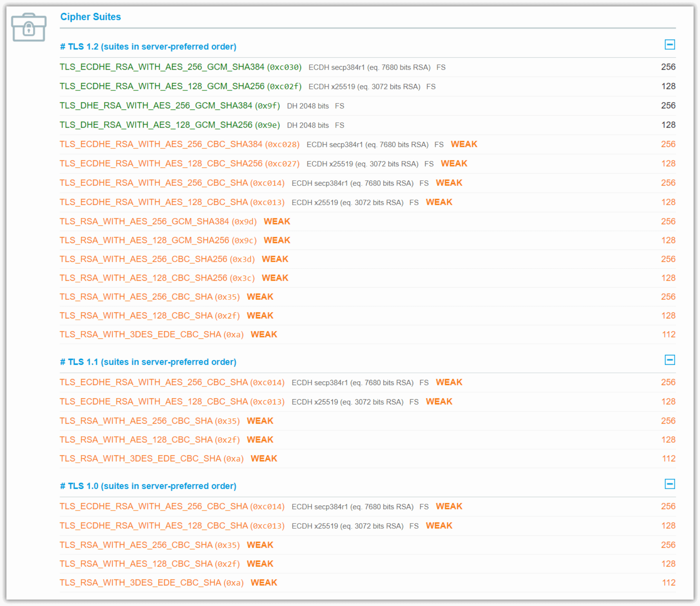Open the TLS 1.2 server-preferred order heading

click(148, 47)
